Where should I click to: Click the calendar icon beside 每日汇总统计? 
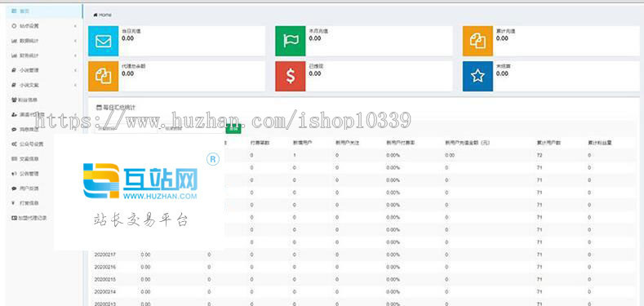(98, 108)
